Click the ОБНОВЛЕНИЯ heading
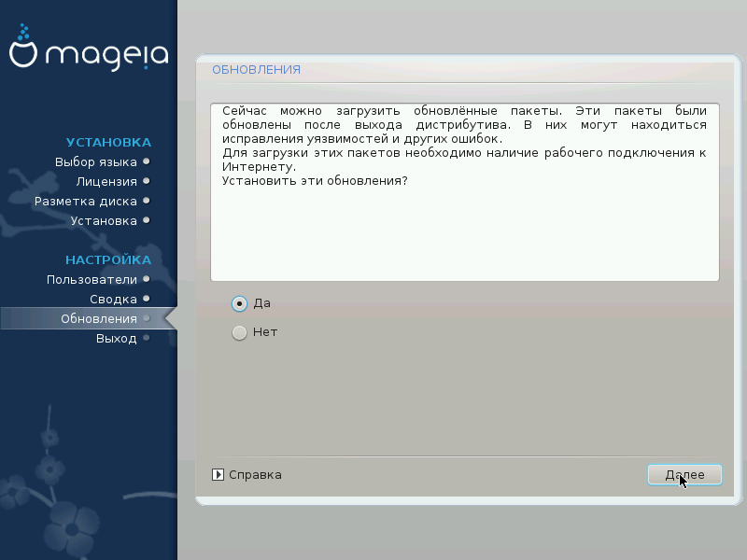Viewport: 747px width, 560px height. [256, 69]
